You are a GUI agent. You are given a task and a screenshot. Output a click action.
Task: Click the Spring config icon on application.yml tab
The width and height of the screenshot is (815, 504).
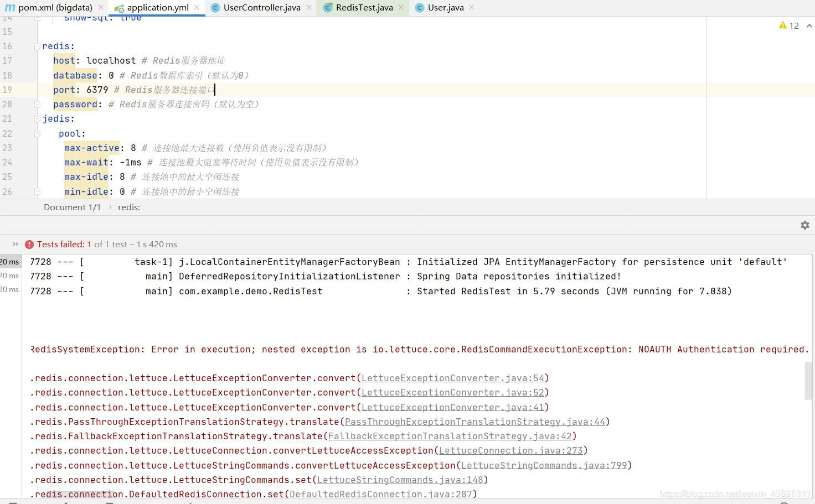119,8
